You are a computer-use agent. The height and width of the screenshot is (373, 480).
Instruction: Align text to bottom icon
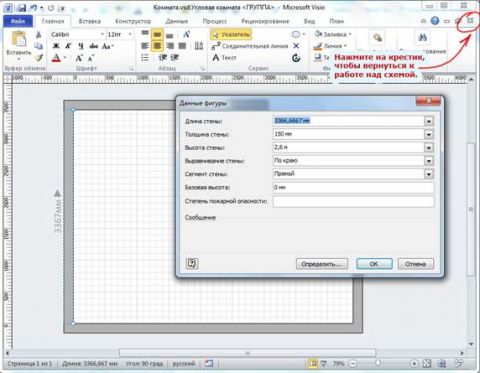click(x=170, y=35)
